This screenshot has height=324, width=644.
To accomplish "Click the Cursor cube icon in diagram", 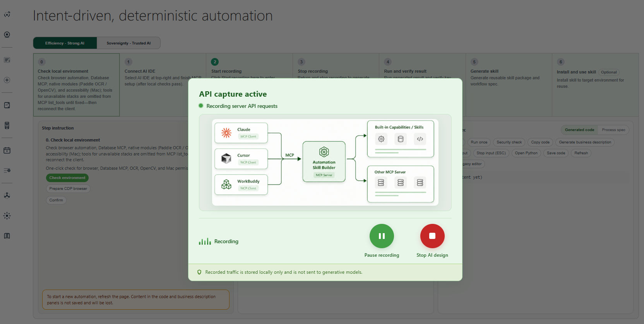I will (x=226, y=159).
